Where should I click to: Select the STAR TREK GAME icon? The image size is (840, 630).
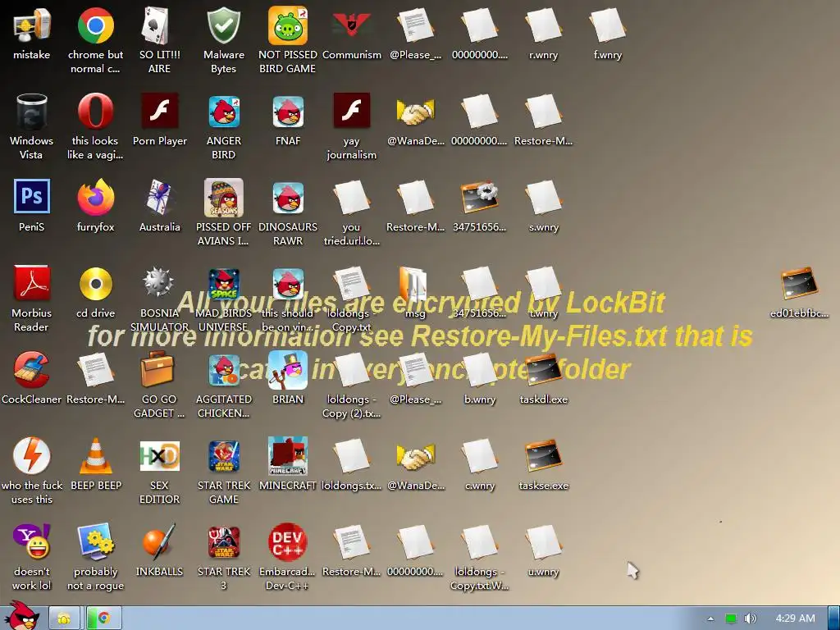click(223, 455)
